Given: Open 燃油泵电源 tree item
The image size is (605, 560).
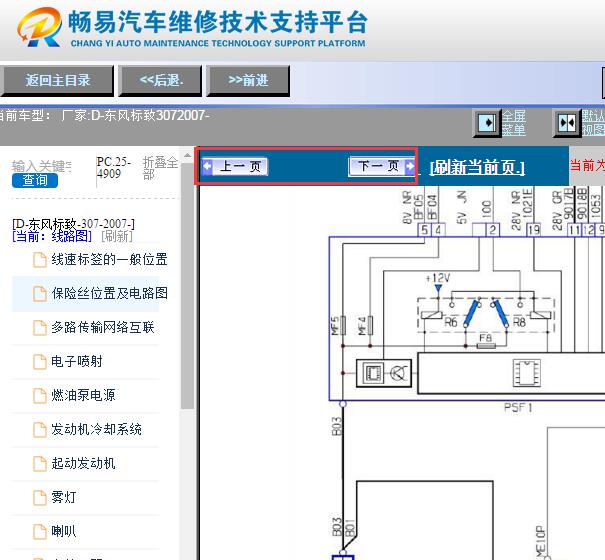Looking at the screenshot, I should [x=83, y=395].
